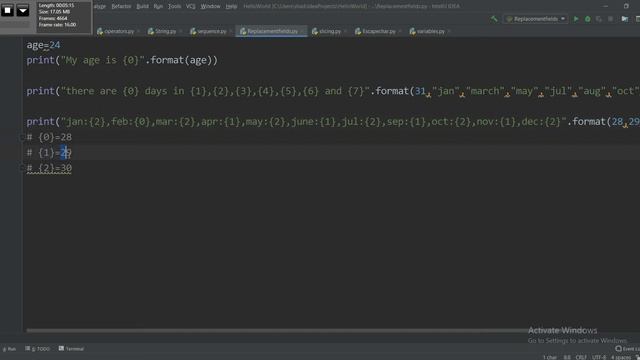The image size is (640, 360).
Task: Start debugging with the bug icon
Action: 587,19
